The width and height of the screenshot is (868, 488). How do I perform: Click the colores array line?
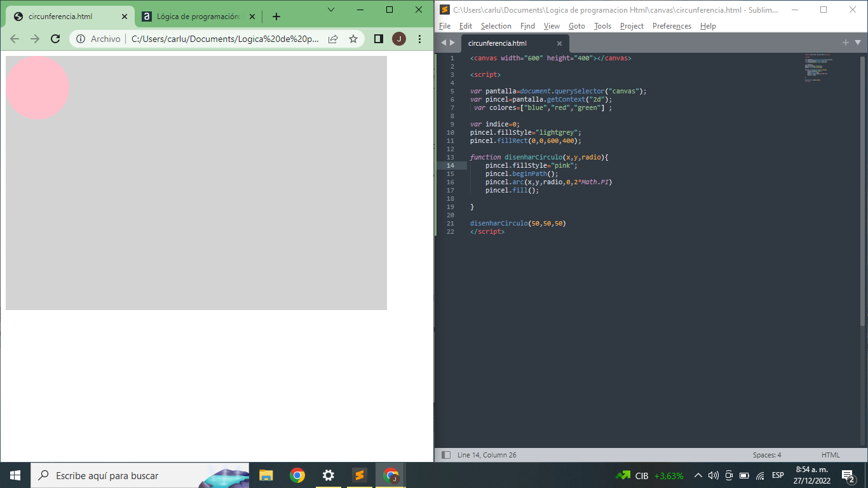[x=543, y=107]
